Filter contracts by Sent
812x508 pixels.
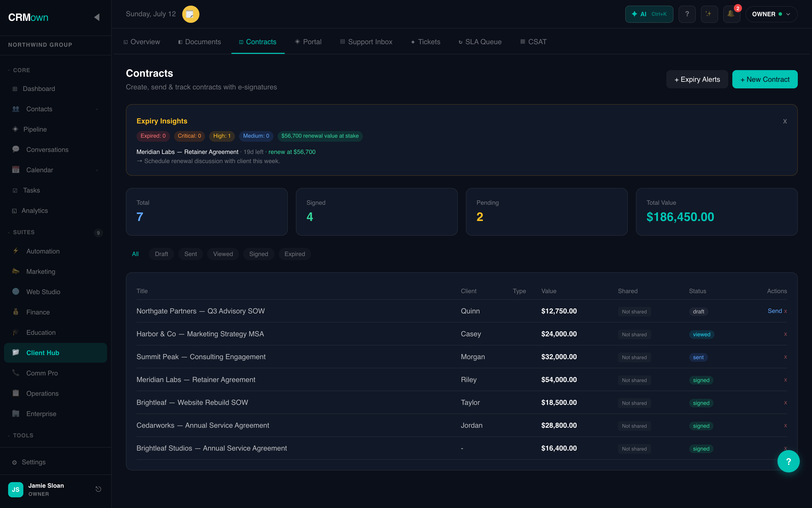coord(191,254)
